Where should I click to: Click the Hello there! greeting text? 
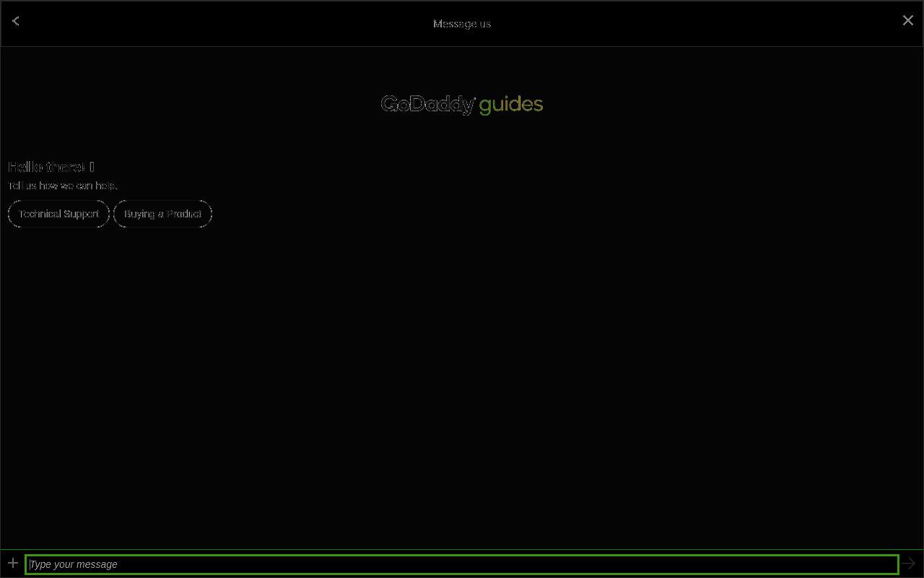pyautogui.click(x=51, y=167)
